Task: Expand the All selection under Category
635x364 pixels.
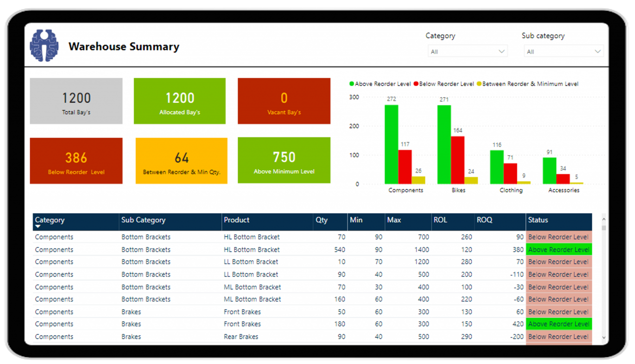Action: coord(502,51)
